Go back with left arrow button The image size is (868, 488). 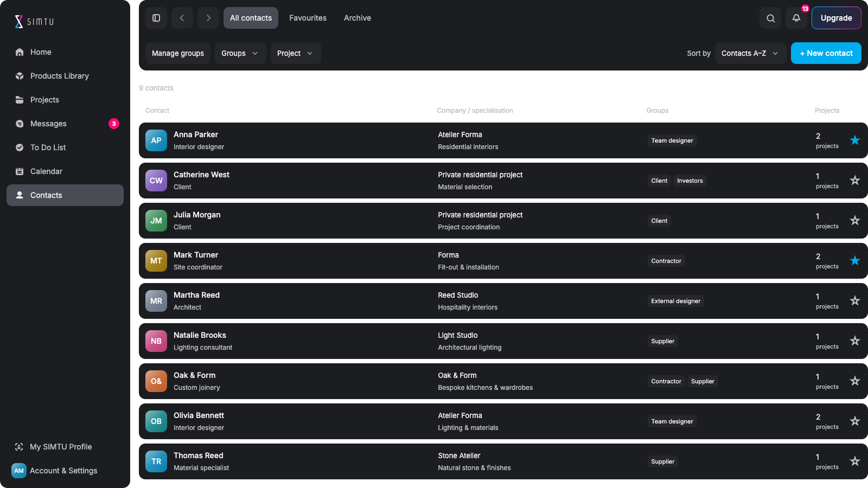(x=182, y=18)
